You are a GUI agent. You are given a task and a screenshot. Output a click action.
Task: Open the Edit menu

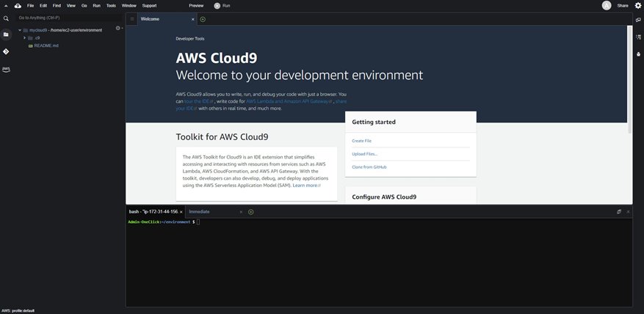pyautogui.click(x=43, y=6)
